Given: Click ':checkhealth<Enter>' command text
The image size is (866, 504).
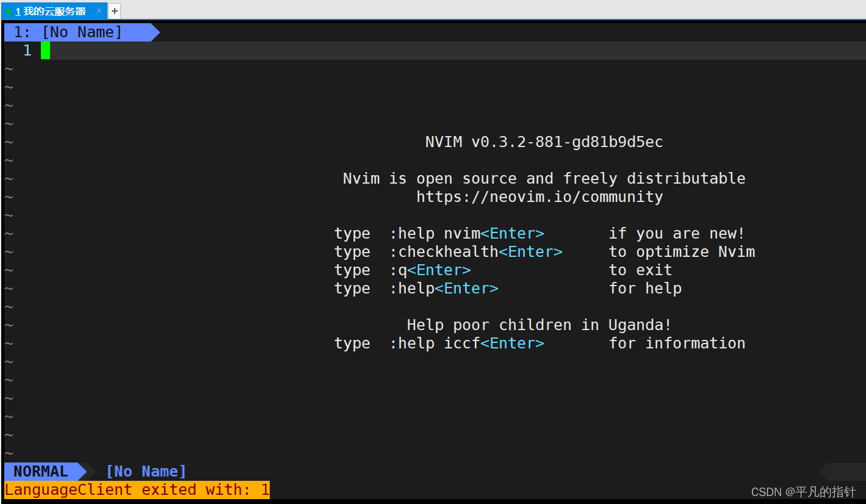Looking at the screenshot, I should [476, 252].
